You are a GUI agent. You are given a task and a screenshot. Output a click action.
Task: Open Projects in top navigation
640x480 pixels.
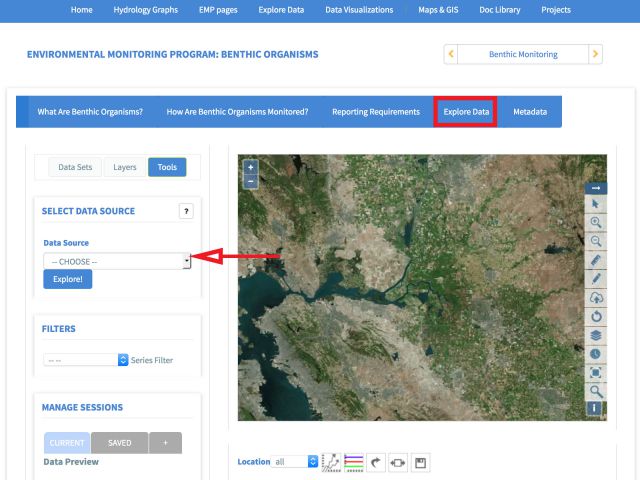[x=556, y=10]
